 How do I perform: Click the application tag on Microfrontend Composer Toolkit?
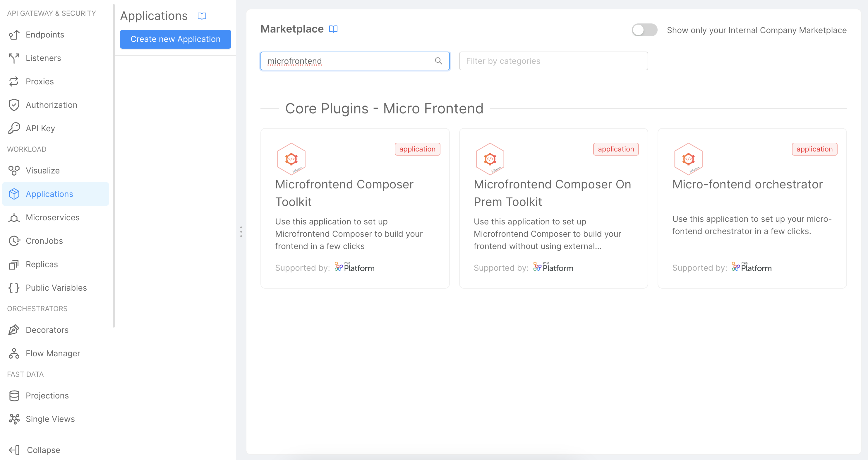(418, 149)
